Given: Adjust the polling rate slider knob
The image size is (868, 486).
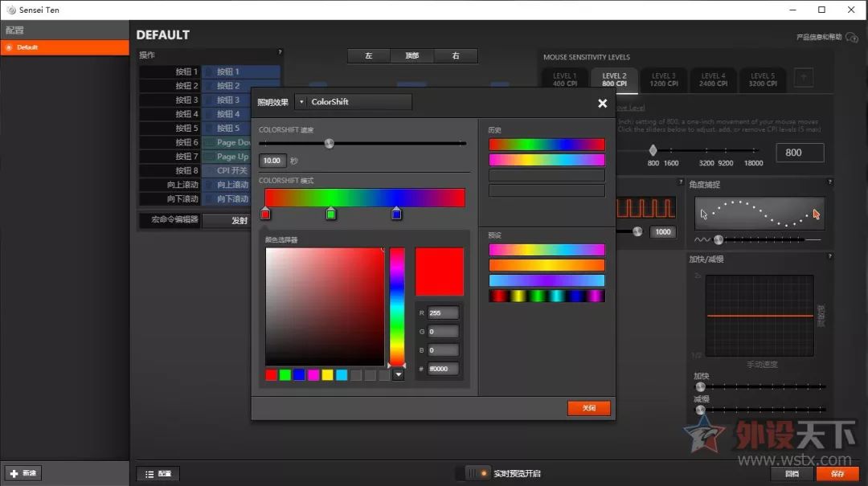Looking at the screenshot, I should 637,231.
